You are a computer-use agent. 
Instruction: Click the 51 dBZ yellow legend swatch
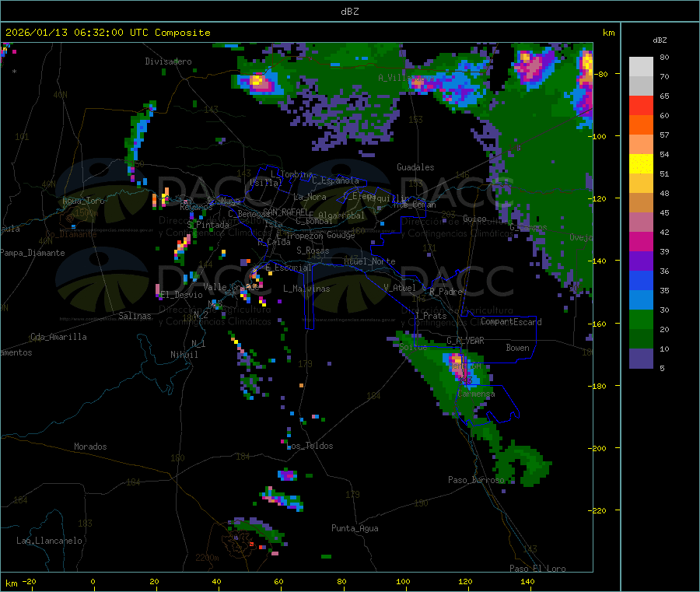pyautogui.click(x=641, y=164)
